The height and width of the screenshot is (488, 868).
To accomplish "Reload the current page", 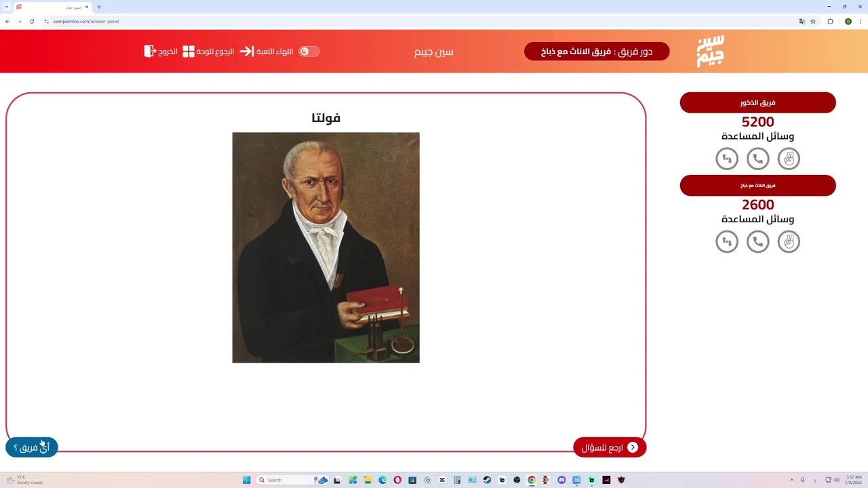I will [31, 21].
